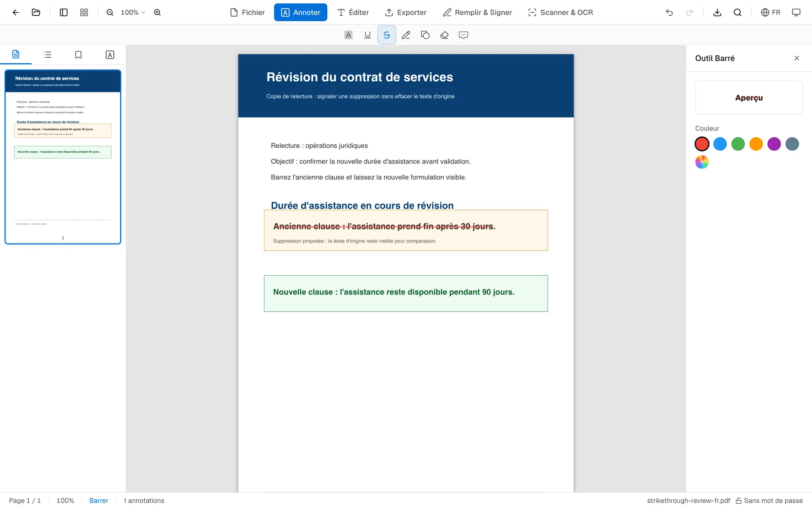Screen dimensions: 812x508
Task: Zoom out with the minus magnifier
Action: [x=110, y=12]
